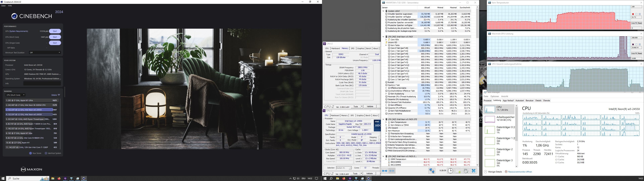The height and width of the screenshot is (181, 644).
Task: Open ranking Details filter in Cinebench
Action: coord(56,95)
